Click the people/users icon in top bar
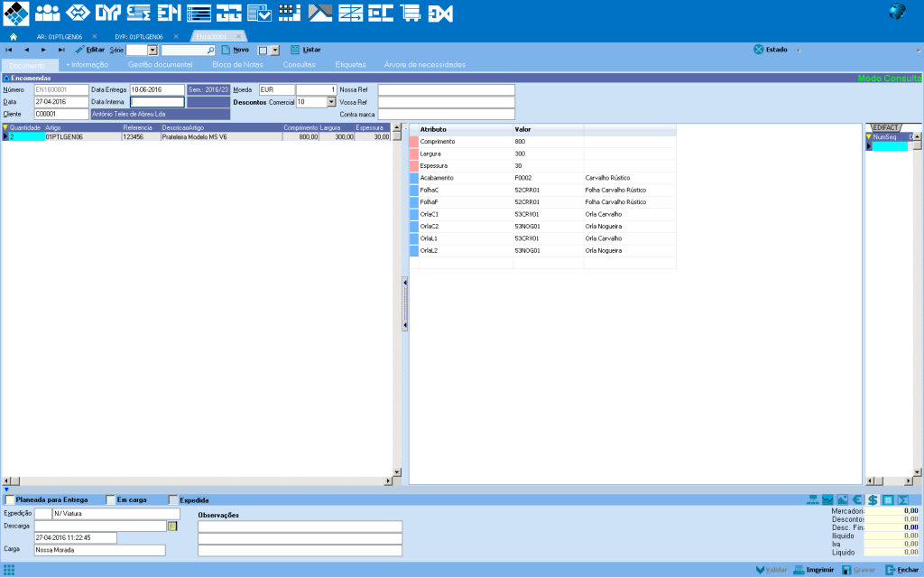The height and width of the screenshot is (578, 924). tap(47, 13)
